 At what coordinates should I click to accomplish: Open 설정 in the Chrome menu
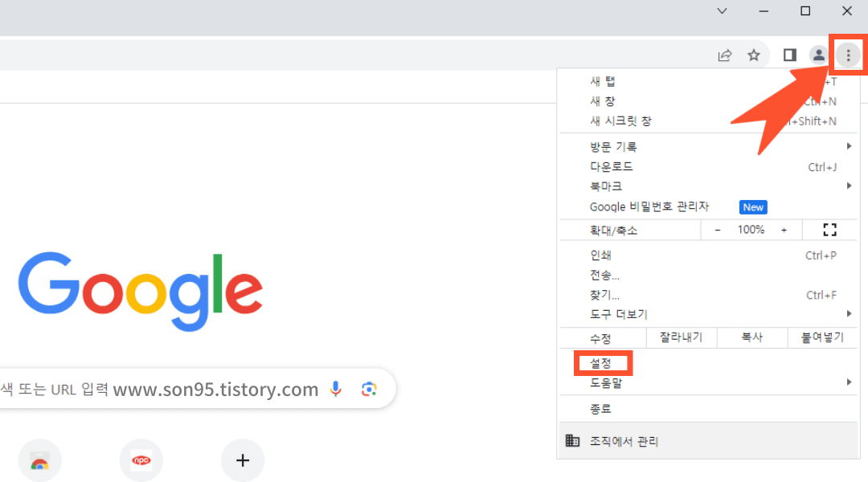point(708,363)
